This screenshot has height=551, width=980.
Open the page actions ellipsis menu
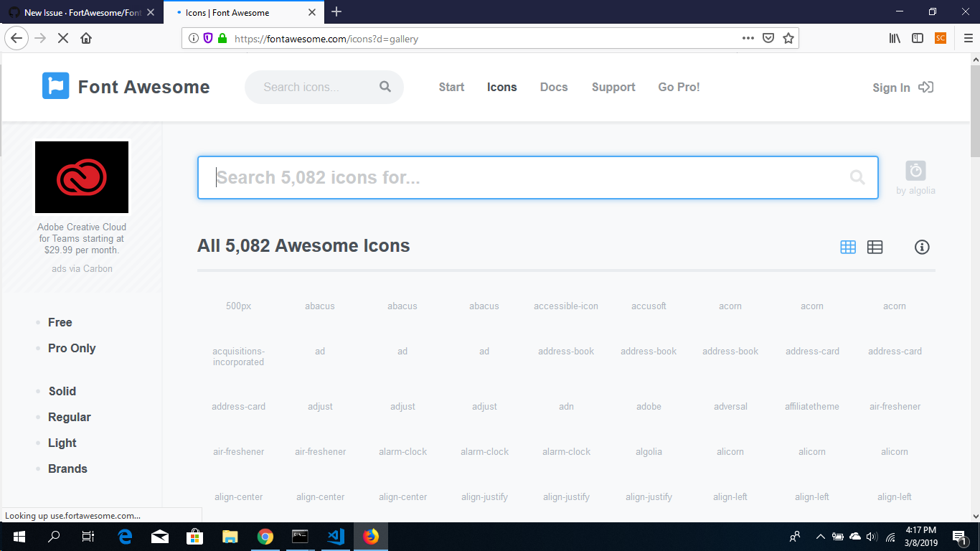[x=748, y=37]
